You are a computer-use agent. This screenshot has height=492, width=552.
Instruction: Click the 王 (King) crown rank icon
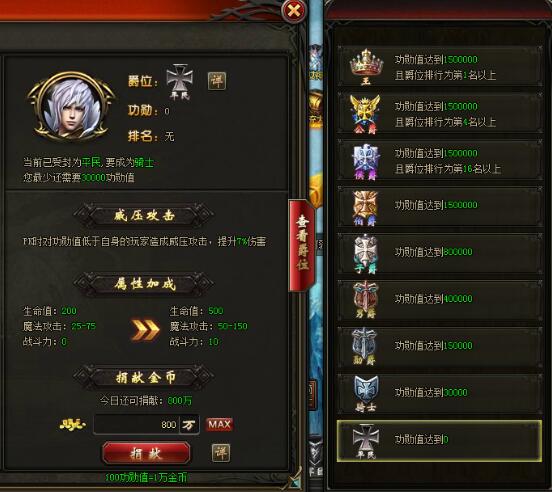coord(366,66)
